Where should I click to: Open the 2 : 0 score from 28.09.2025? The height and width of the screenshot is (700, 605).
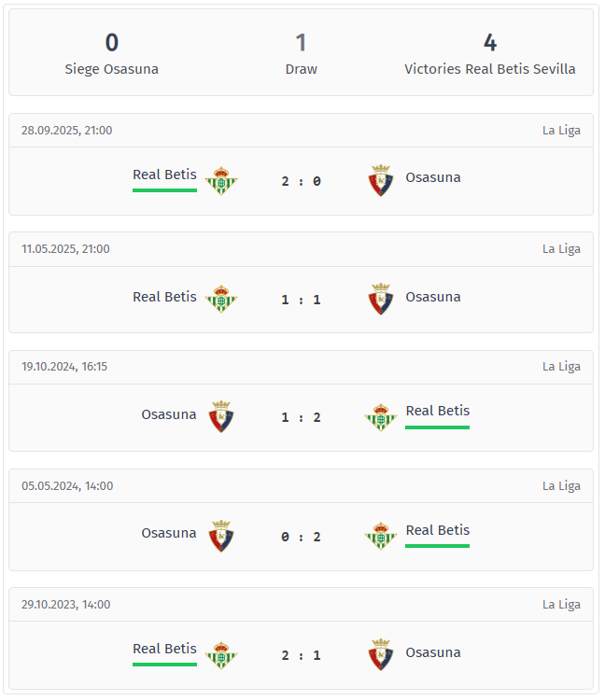[x=301, y=181]
